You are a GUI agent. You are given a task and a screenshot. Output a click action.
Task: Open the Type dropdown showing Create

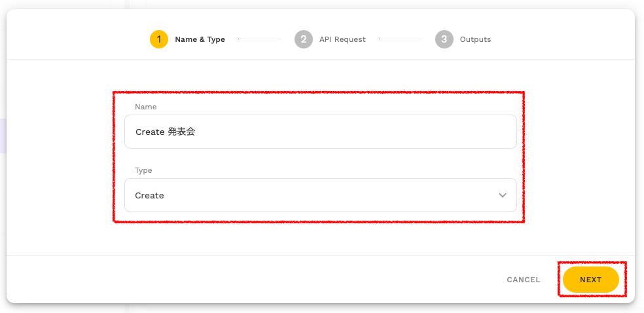pos(320,195)
